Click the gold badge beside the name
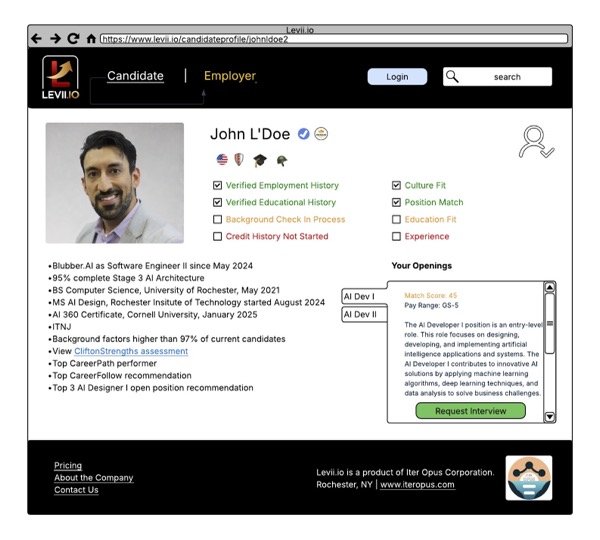The height and width of the screenshot is (540, 600). (x=321, y=134)
